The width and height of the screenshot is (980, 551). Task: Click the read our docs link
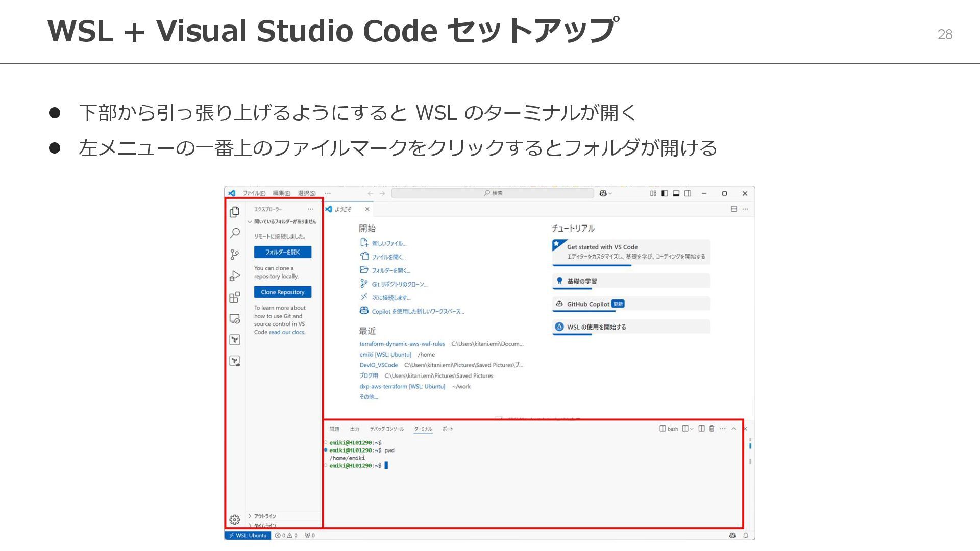[287, 332]
